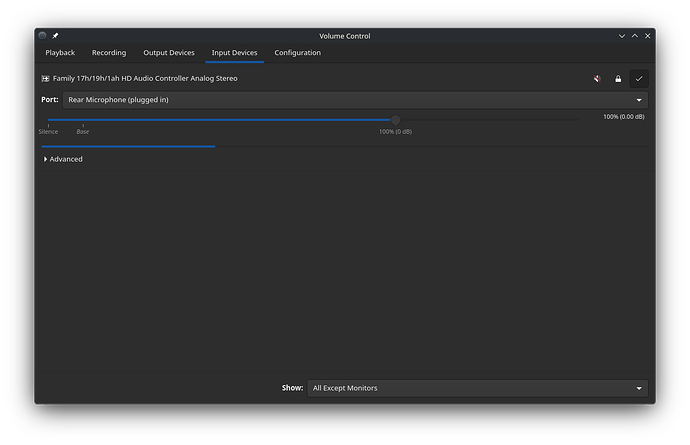
Task: Mute the audio controller input device
Action: pyautogui.click(x=597, y=78)
